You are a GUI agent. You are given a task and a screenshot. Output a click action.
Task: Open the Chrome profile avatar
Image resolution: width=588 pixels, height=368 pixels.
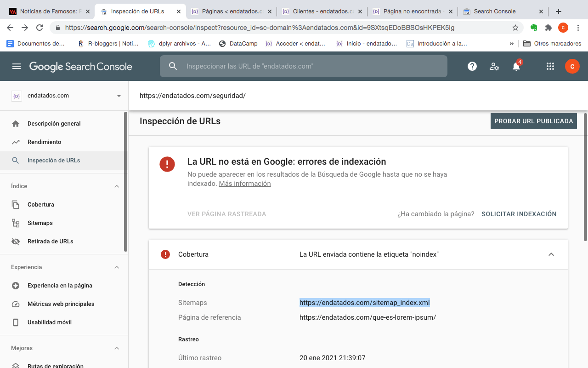pyautogui.click(x=563, y=28)
